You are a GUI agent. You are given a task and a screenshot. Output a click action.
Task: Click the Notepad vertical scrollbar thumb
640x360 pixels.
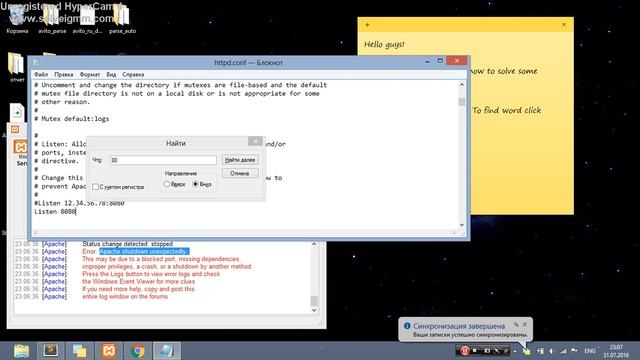coord(462,101)
